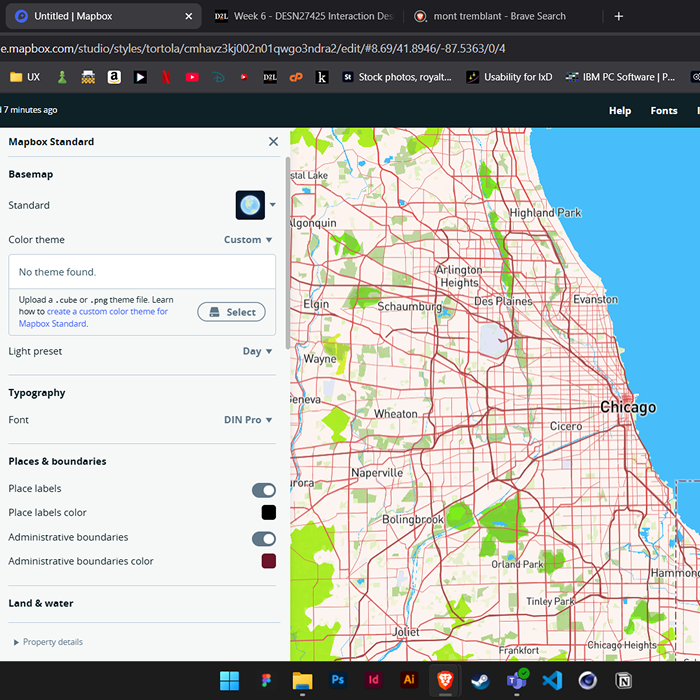Expand the Property details section
Viewport: 700px width, 700px height.
48,642
